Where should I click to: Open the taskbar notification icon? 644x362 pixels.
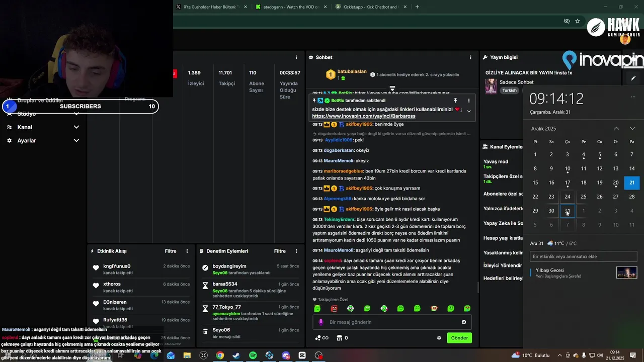[633, 355]
